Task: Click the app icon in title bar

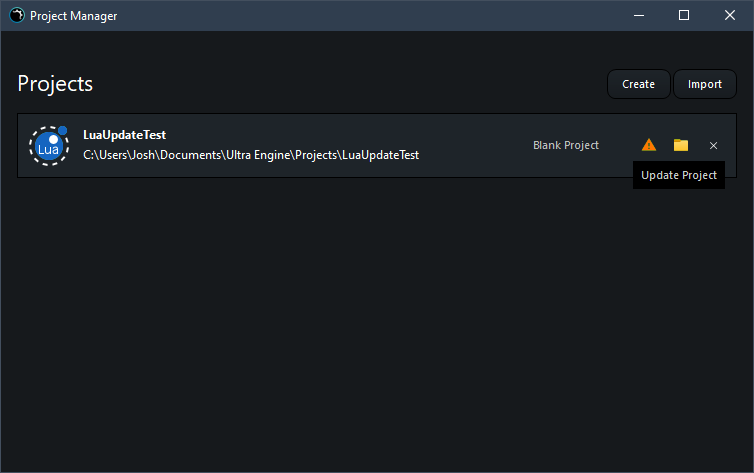Action: (16, 15)
